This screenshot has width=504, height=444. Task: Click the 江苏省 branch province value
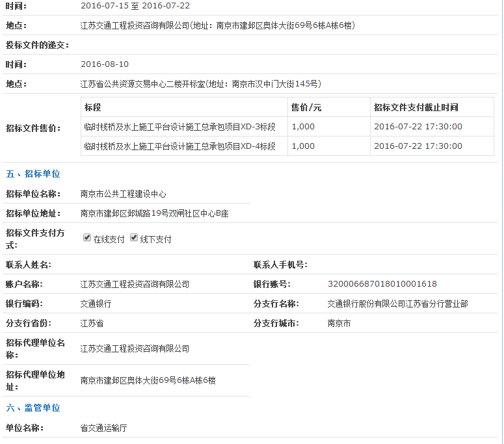[92, 323]
